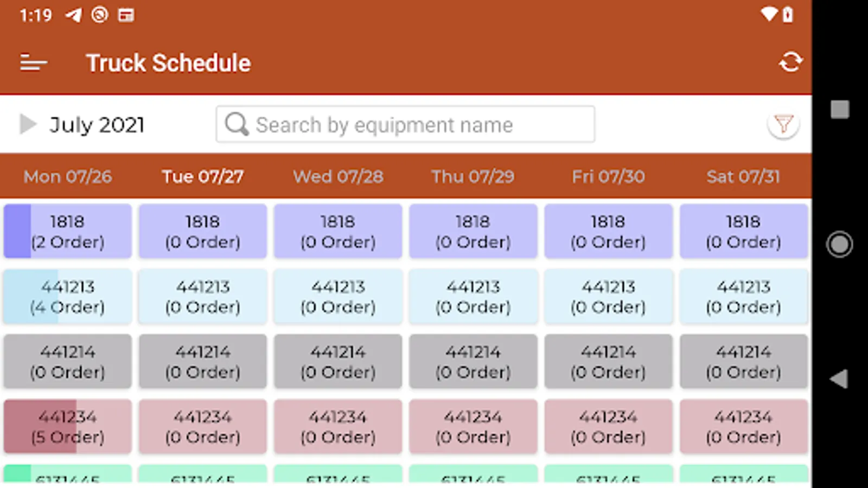
Task: Tap the refresh sync icon
Action: pos(790,62)
